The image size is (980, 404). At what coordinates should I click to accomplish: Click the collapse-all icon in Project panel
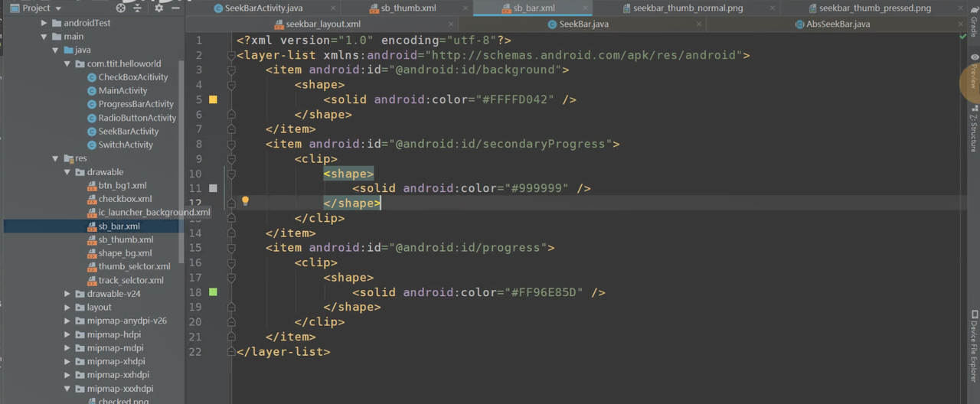(137, 8)
